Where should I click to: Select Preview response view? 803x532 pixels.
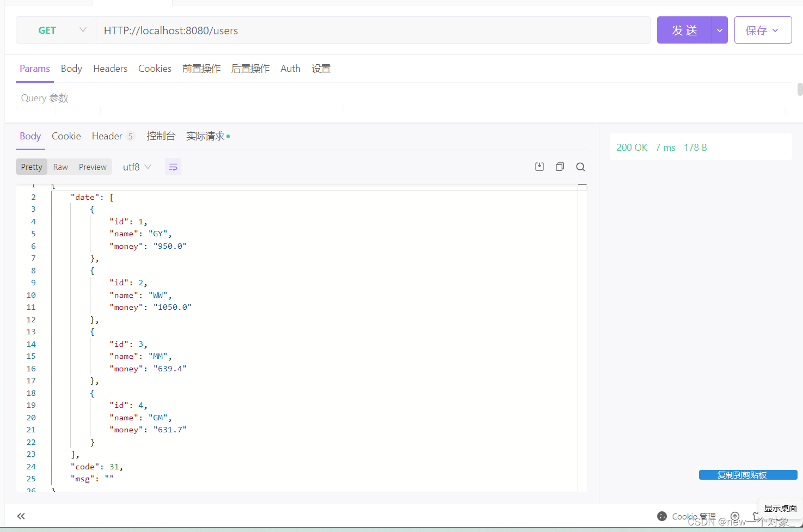pos(93,167)
